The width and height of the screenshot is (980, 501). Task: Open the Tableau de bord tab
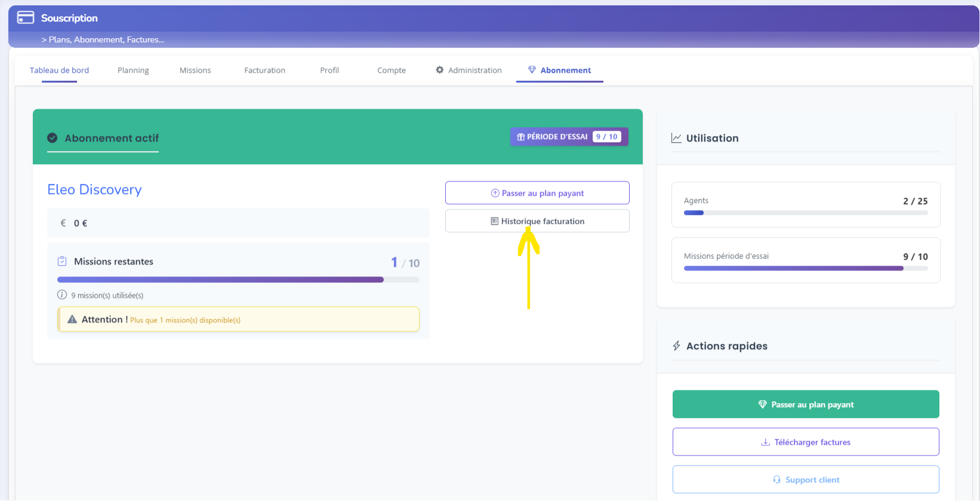59,70
